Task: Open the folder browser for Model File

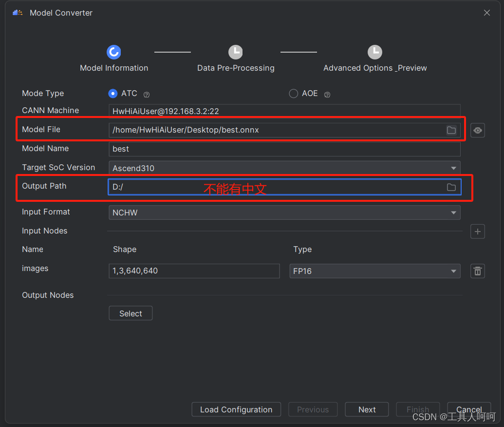Action: coord(451,130)
